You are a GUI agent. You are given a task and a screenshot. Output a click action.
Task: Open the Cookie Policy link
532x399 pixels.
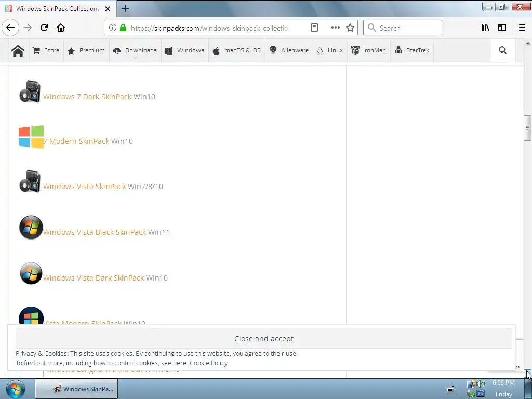[x=208, y=363]
